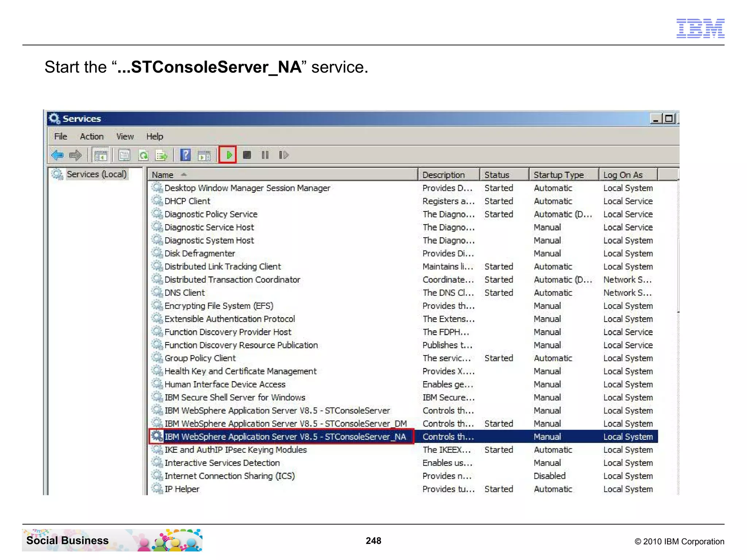Open the View menu
Image resolution: width=747 pixels, height=560 pixels.
pos(125,136)
